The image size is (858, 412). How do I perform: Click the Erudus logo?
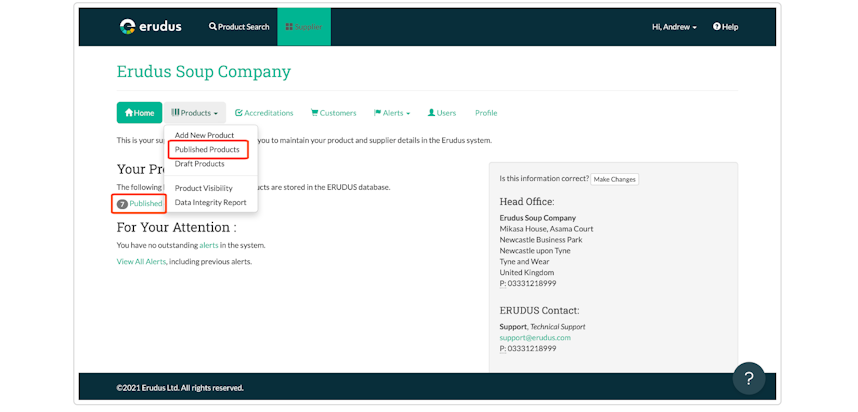(x=150, y=26)
